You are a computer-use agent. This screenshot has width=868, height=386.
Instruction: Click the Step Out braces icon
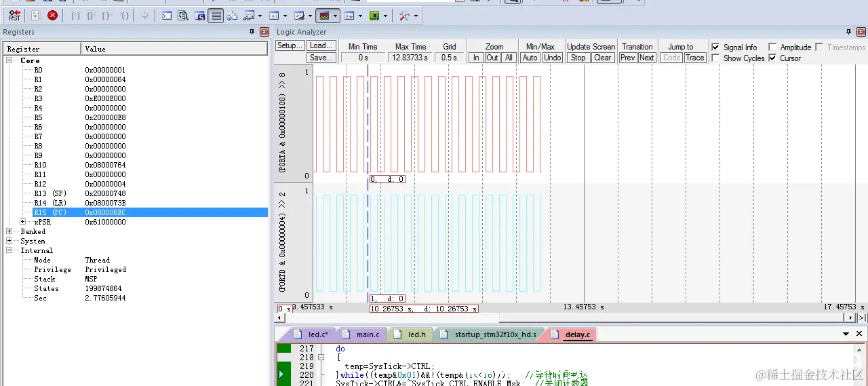107,16
